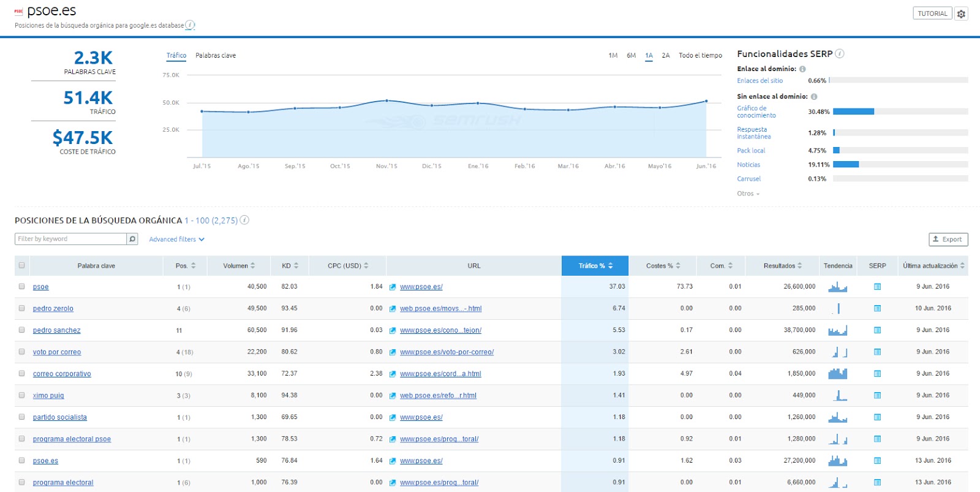View SERP snapshot for partido socialista
This screenshot has width=980, height=492.
pos(877,417)
